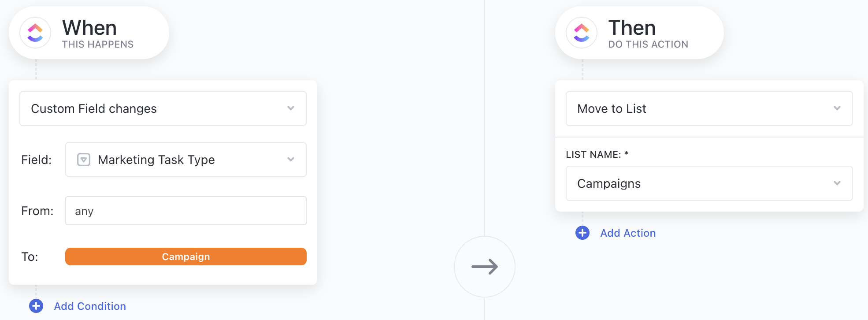Select the orange Campaign value tag
This screenshot has width=868, height=320.
[185, 257]
